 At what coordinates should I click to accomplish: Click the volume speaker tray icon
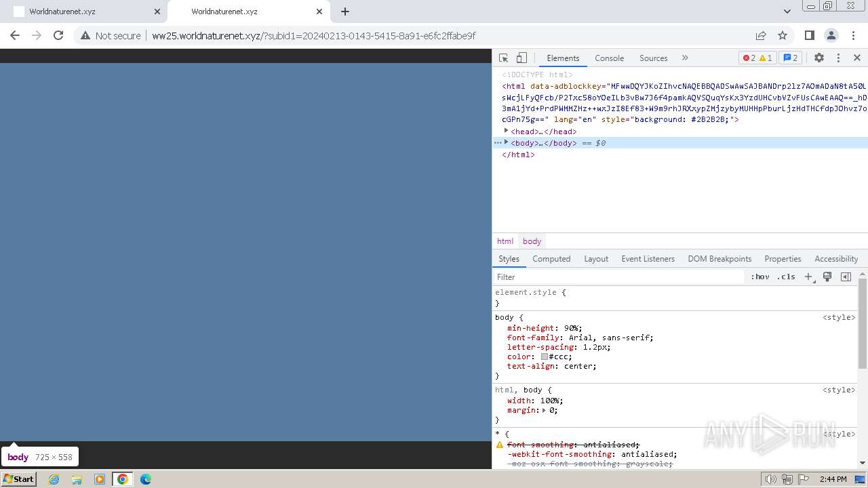coord(771,479)
